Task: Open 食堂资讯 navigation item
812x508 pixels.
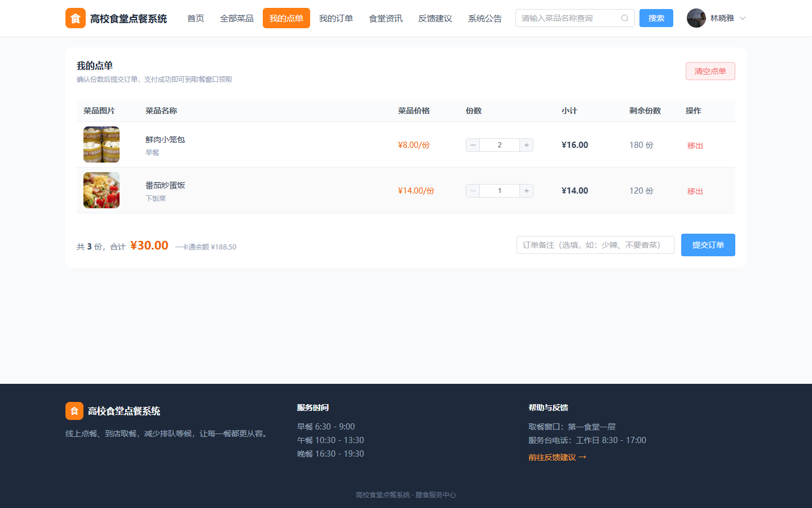Action: click(386, 18)
